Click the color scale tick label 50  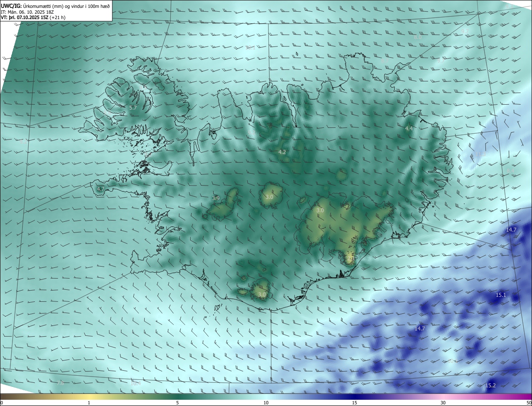[529, 403]
